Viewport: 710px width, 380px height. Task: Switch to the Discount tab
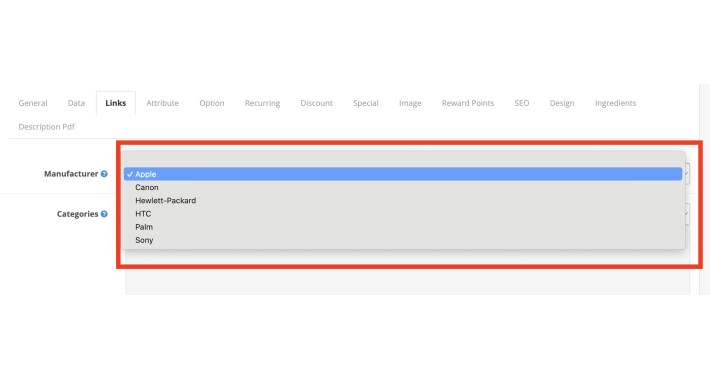[x=317, y=103]
